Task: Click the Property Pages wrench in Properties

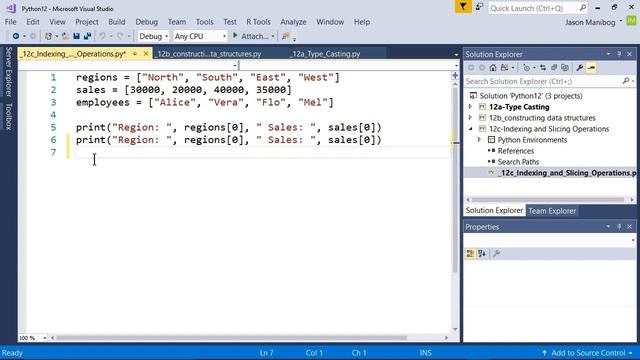Action: (496, 253)
